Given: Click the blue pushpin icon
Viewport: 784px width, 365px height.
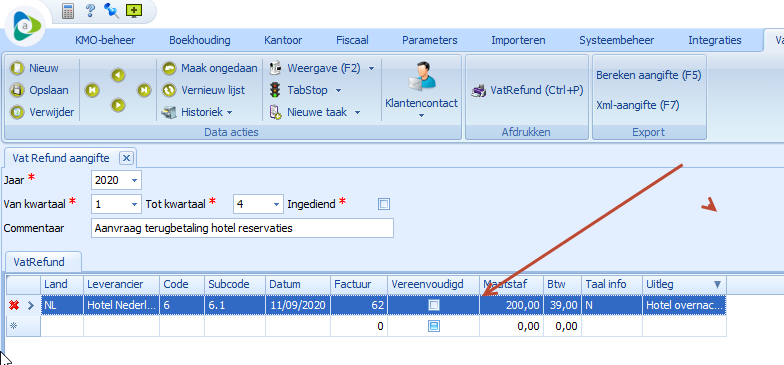Looking at the screenshot, I should (111, 10).
